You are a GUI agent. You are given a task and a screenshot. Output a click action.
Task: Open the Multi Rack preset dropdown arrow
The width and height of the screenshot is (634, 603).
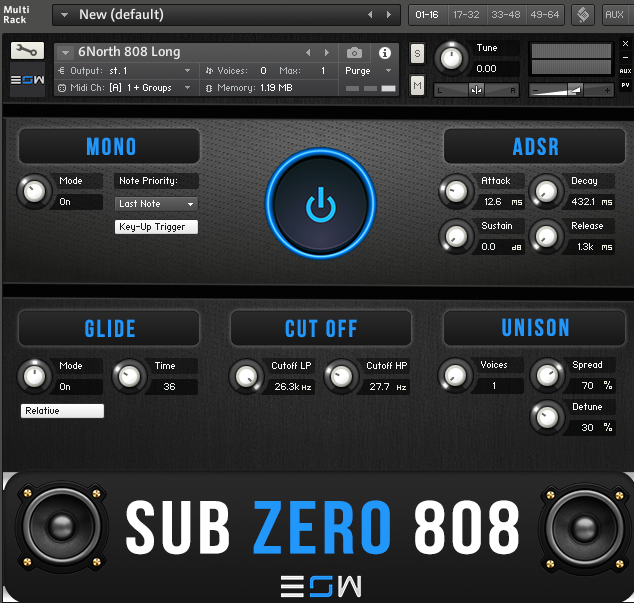pyautogui.click(x=64, y=15)
